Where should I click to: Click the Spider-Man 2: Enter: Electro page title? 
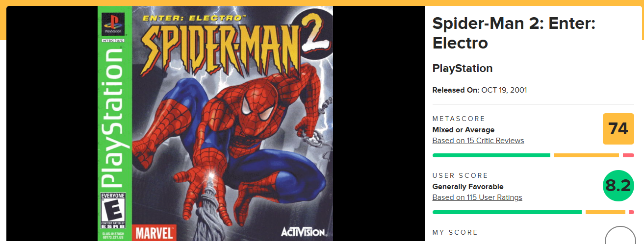tap(514, 33)
